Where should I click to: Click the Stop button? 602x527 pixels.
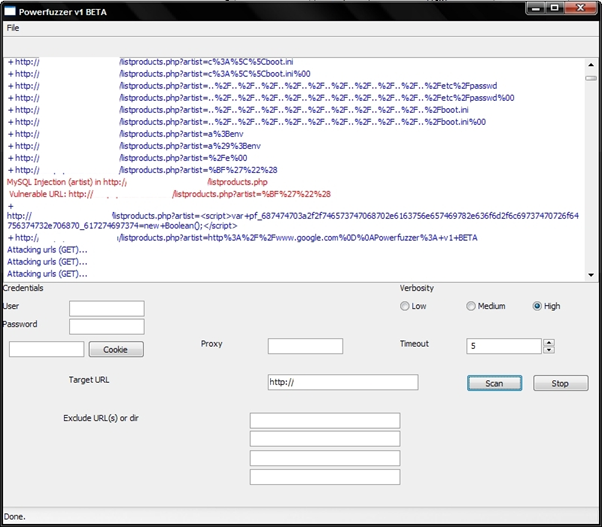560,383
